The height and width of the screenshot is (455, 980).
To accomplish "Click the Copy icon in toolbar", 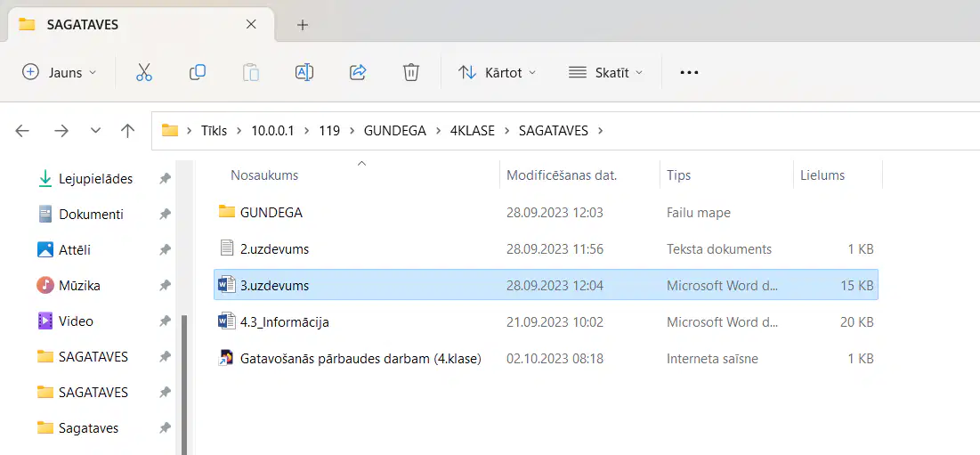I will pyautogui.click(x=198, y=72).
